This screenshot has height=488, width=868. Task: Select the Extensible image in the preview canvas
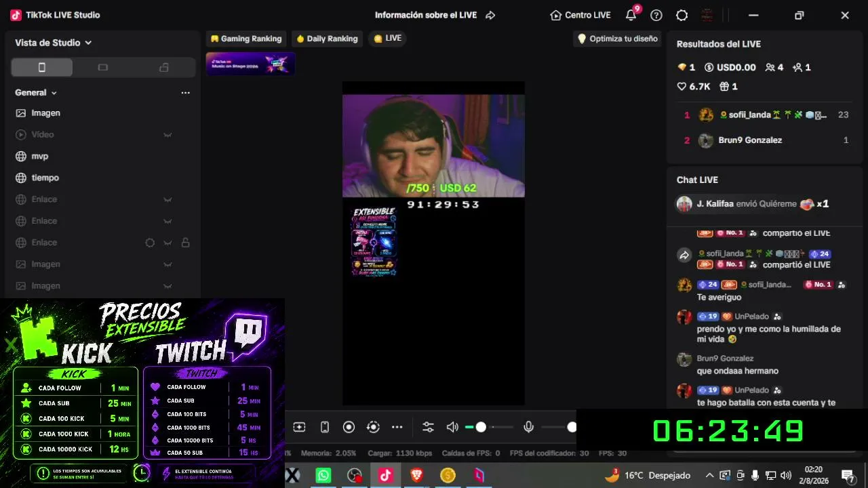pos(374,242)
